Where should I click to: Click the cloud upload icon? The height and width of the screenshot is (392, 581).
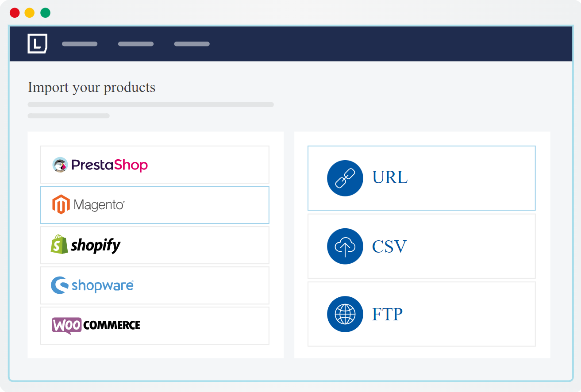click(345, 246)
